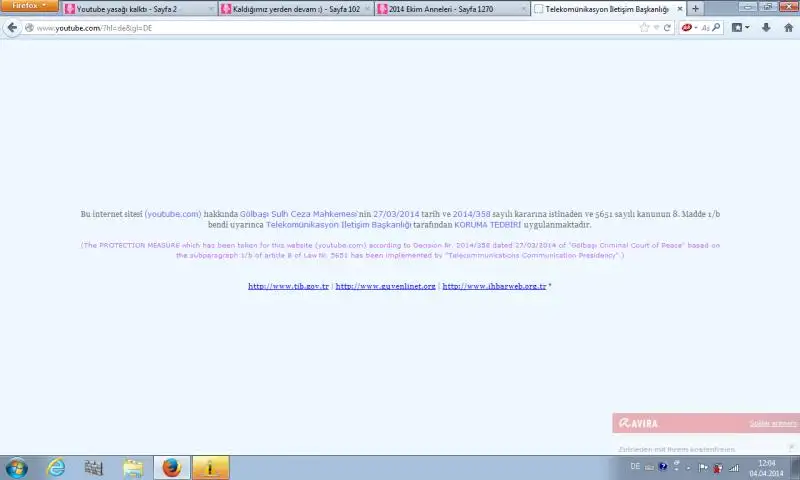Open the http://www.guvenlinet.org link
800x480 pixels.
point(385,286)
